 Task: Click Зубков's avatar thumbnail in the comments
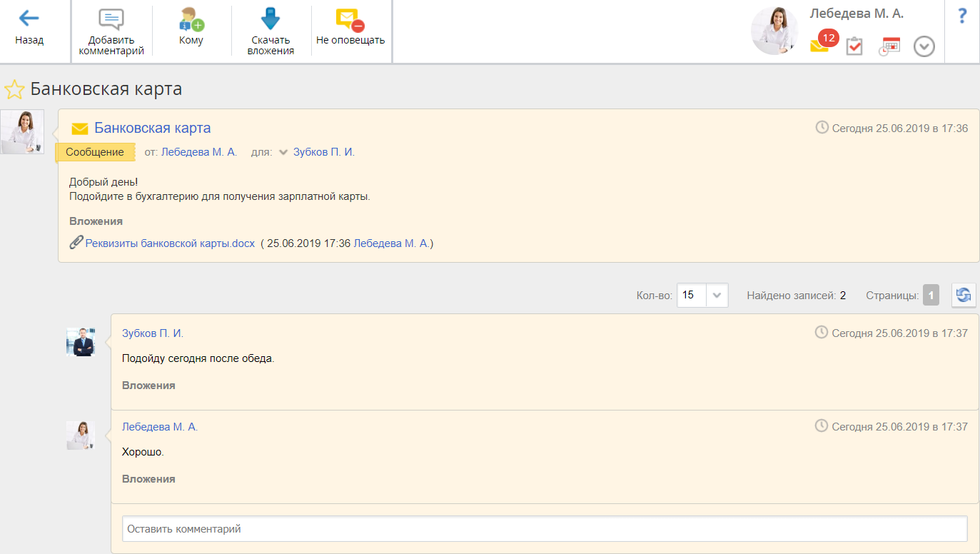[x=81, y=342]
